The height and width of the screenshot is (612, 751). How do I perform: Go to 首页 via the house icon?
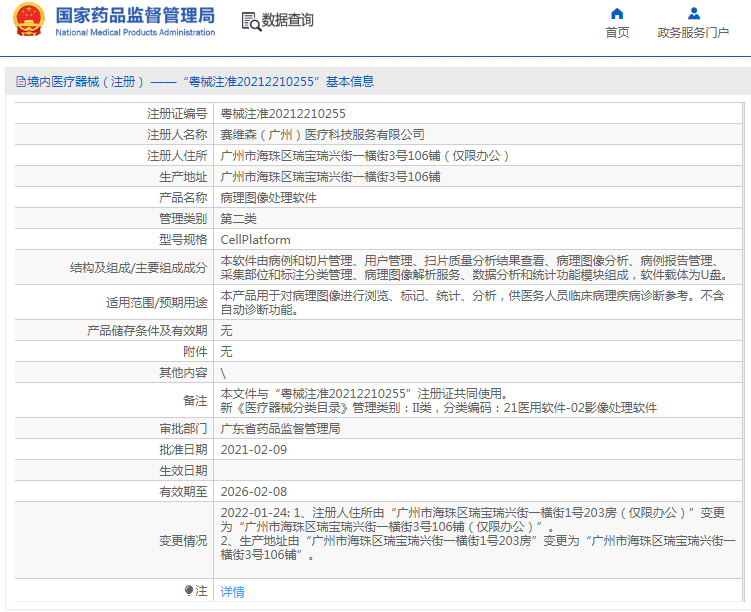click(x=617, y=13)
